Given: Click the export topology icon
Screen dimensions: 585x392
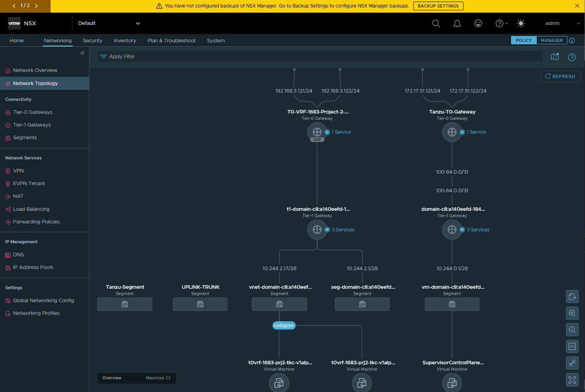Looking at the screenshot, I should coord(572,297).
